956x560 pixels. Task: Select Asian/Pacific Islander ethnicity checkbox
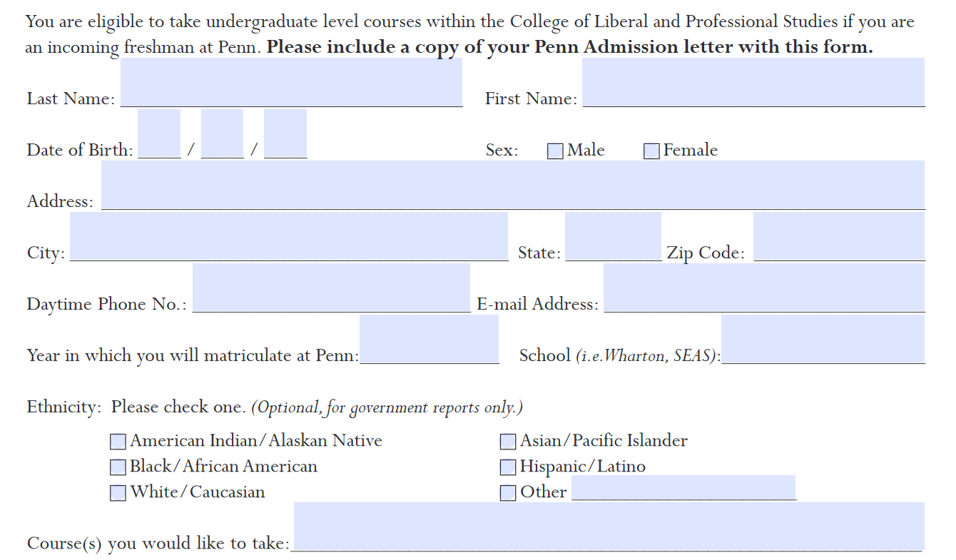(x=508, y=442)
